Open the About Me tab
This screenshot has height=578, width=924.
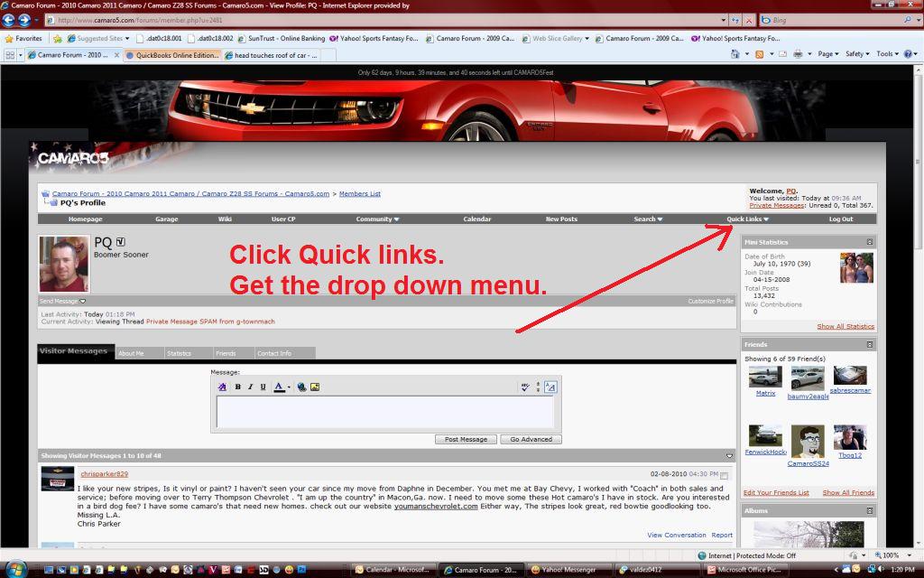(x=133, y=352)
